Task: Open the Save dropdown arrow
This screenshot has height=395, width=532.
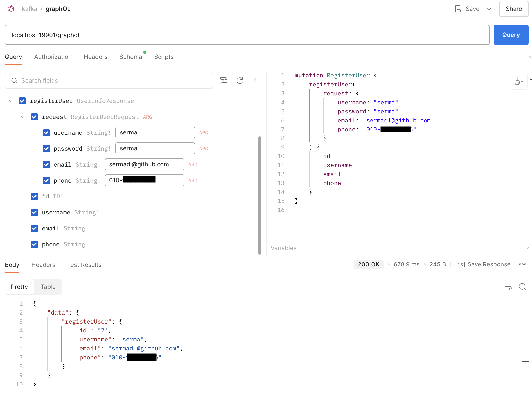Action: pos(489,9)
